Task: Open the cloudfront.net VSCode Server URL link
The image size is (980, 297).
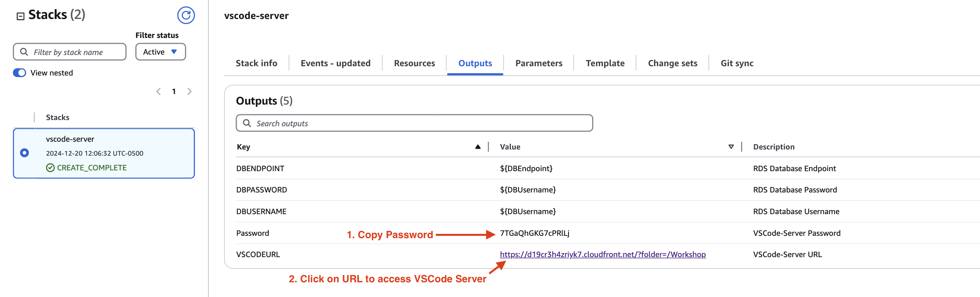Action: click(x=602, y=254)
